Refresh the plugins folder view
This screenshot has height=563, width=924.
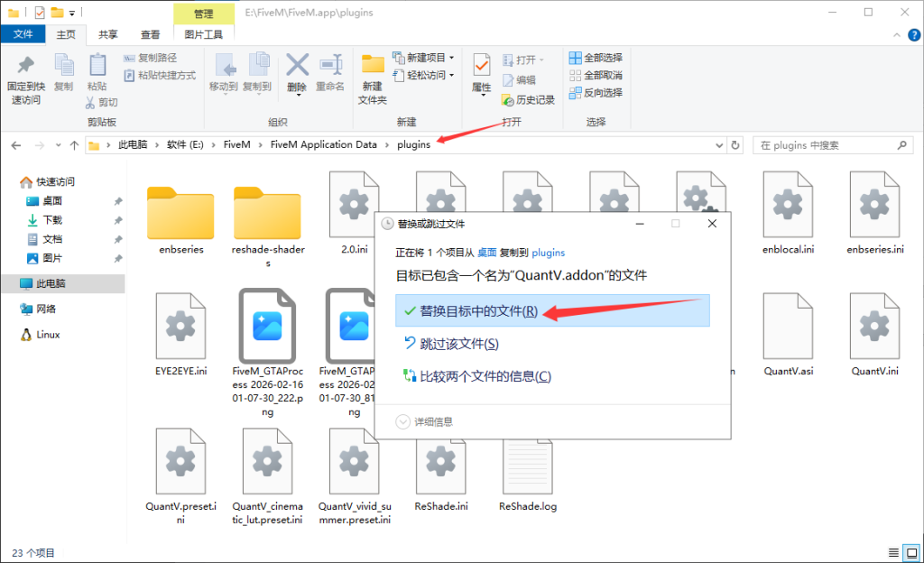click(735, 145)
